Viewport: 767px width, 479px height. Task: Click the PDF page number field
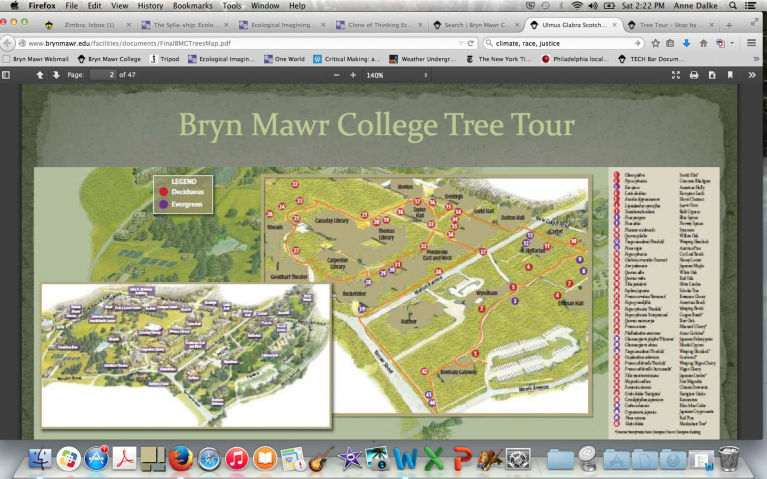point(103,75)
